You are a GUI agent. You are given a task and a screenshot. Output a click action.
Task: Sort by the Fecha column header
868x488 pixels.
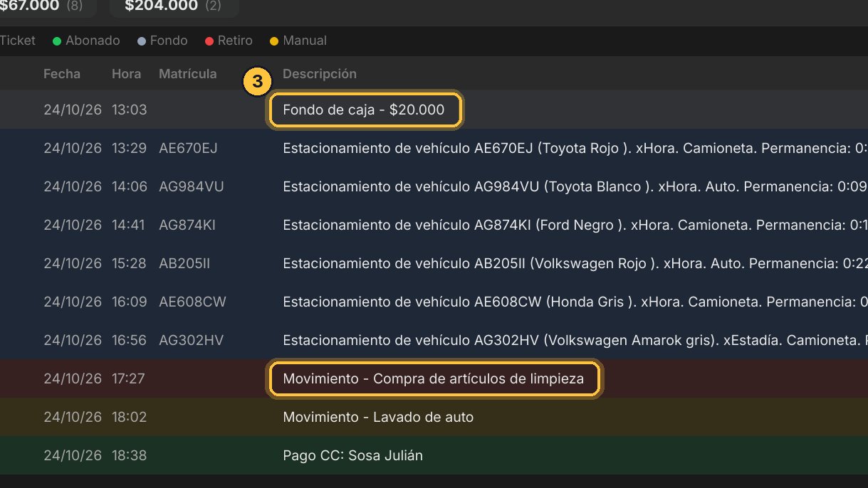click(x=62, y=74)
